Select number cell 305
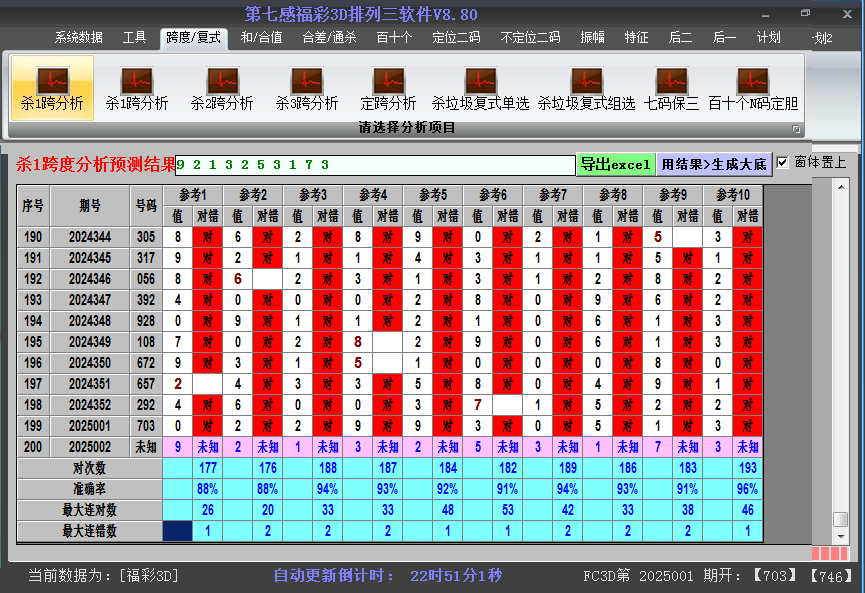The width and height of the screenshot is (865, 593). (x=146, y=237)
